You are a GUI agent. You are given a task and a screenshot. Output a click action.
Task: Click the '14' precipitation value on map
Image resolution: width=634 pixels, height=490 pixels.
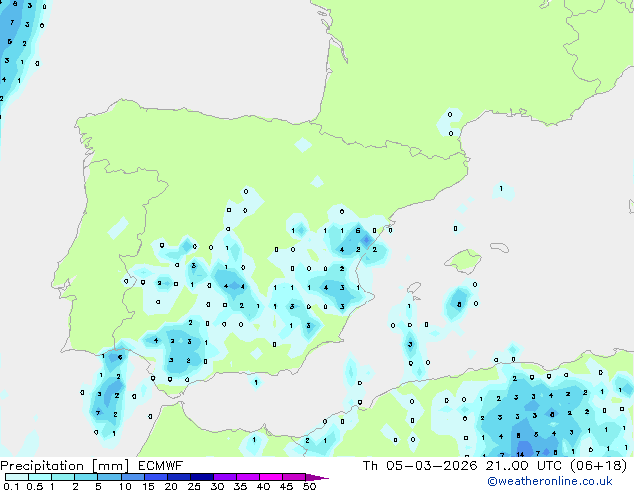[x=520, y=454]
